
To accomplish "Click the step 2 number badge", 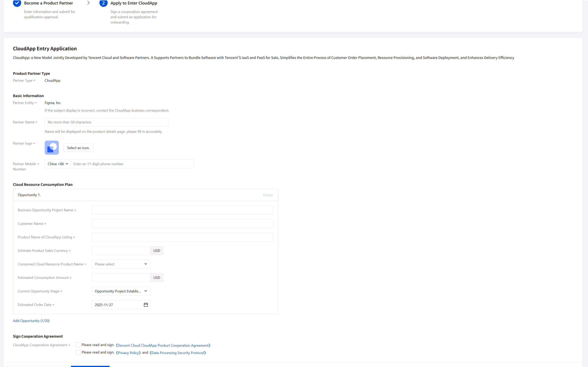I will [103, 3].
